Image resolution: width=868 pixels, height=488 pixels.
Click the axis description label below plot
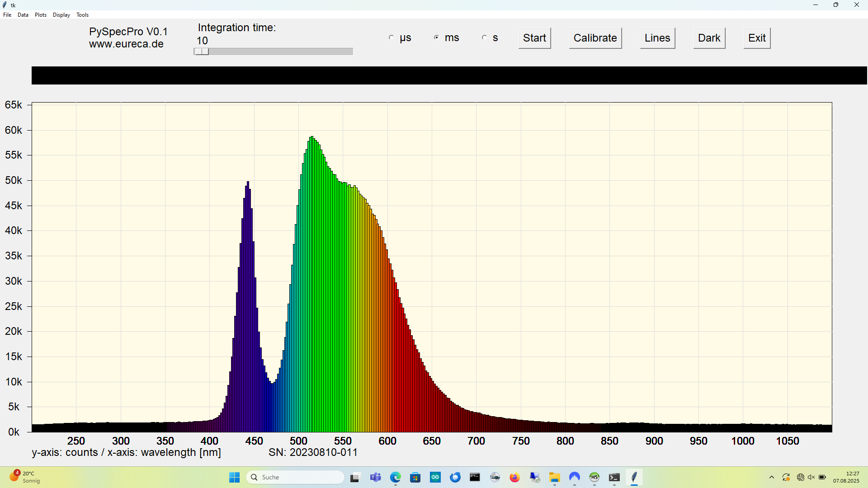tap(126, 452)
